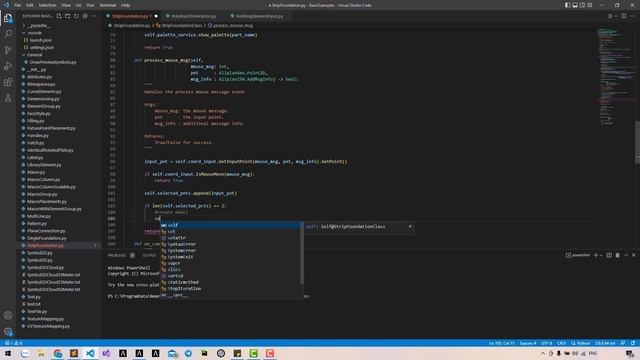This screenshot has width=640, height=360.
Task: Click the suggestion list scrollbar
Action: click(x=302, y=253)
